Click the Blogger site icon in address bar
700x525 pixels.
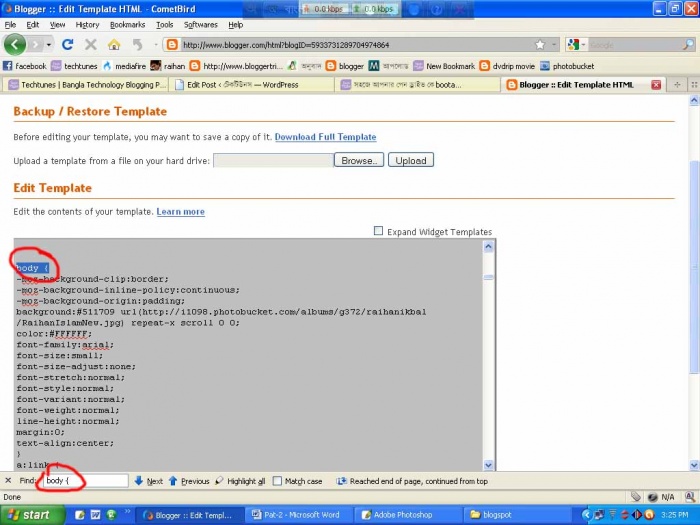pyautogui.click(x=172, y=45)
